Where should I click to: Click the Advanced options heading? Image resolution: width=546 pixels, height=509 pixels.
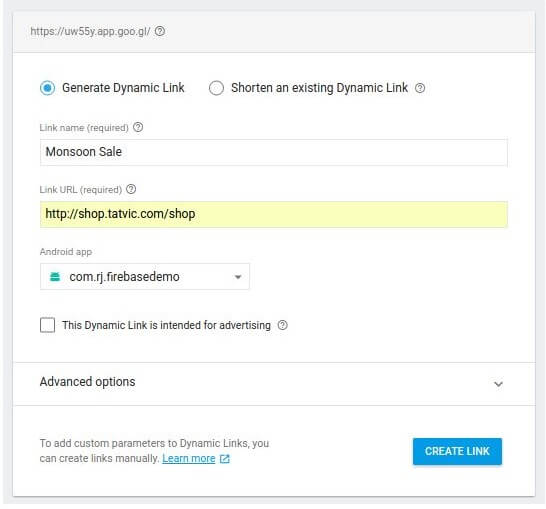coord(87,382)
